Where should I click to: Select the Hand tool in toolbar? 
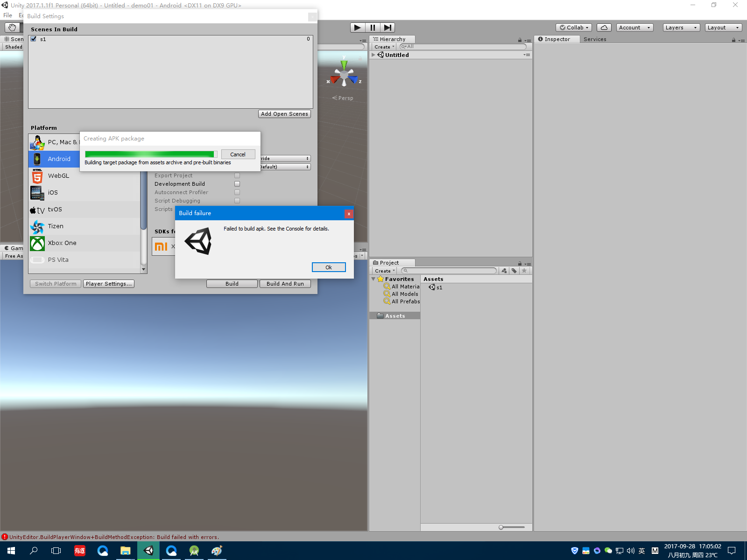point(12,28)
